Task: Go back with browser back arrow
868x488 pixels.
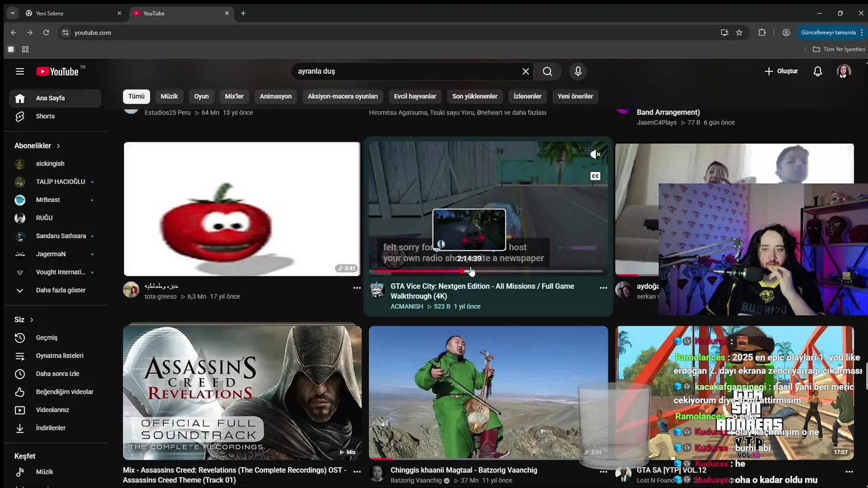Action: click(x=14, y=33)
